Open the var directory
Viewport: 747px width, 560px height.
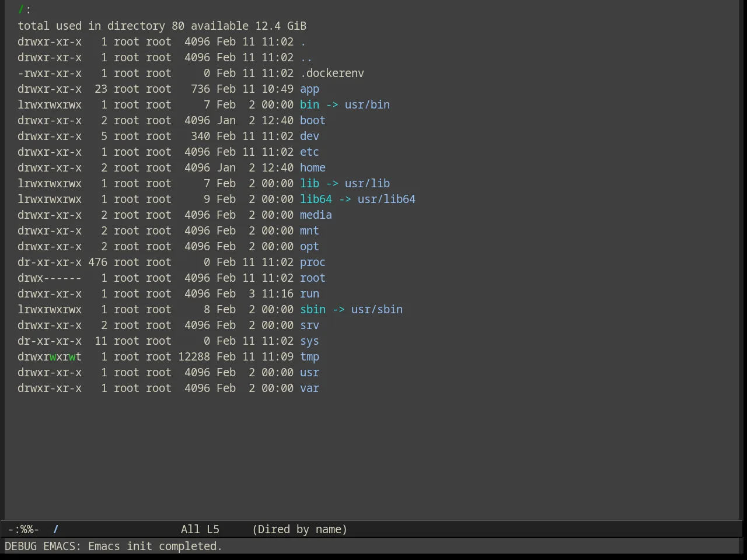309,388
